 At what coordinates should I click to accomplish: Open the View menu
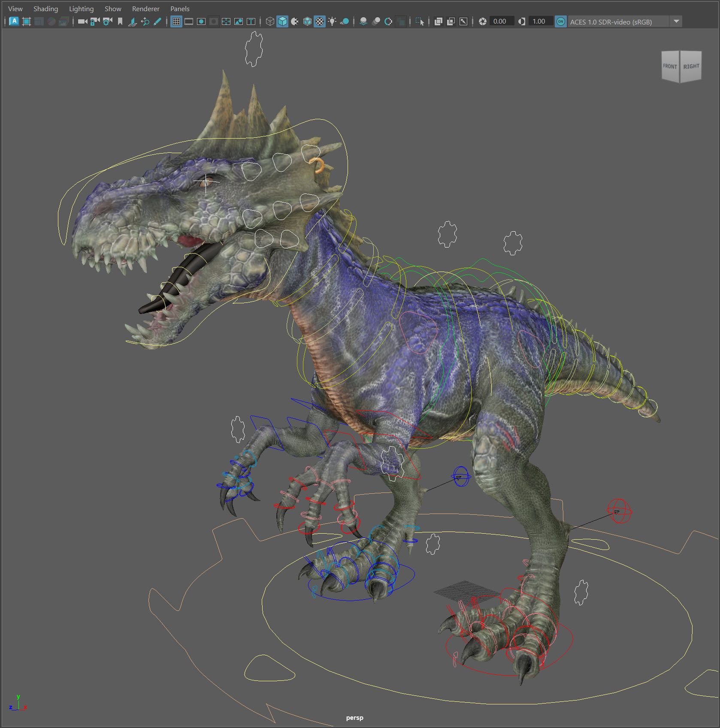tap(15, 9)
